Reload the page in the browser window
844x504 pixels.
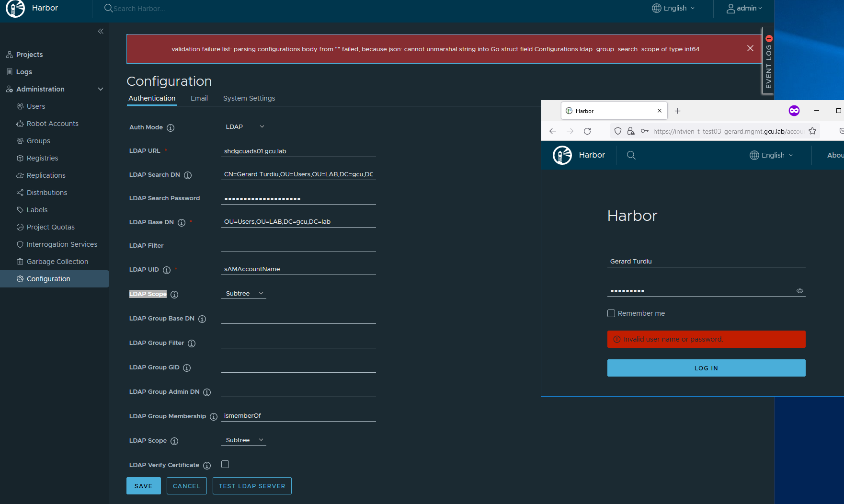(587, 131)
